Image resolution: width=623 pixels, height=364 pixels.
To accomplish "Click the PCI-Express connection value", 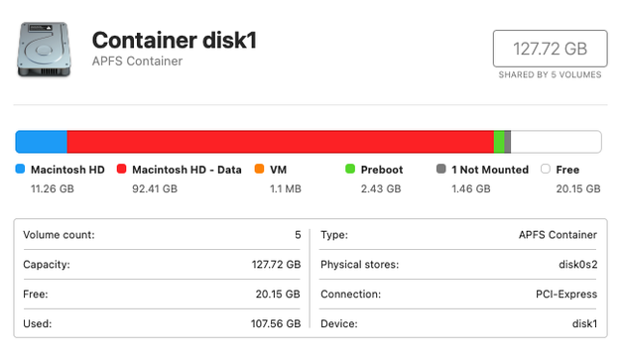I will tap(566, 294).
